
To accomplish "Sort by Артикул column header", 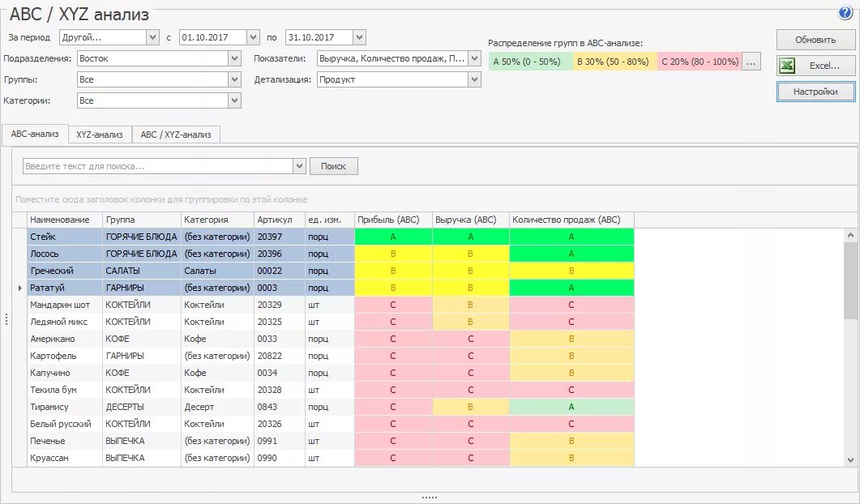I will point(279,220).
